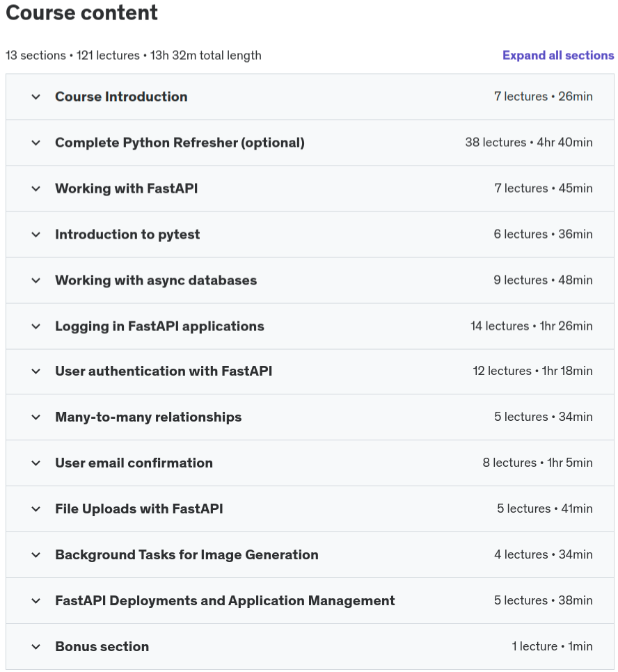The height and width of the screenshot is (672, 618).
Task: Click the Working with FastAPI title
Action: [x=127, y=188]
